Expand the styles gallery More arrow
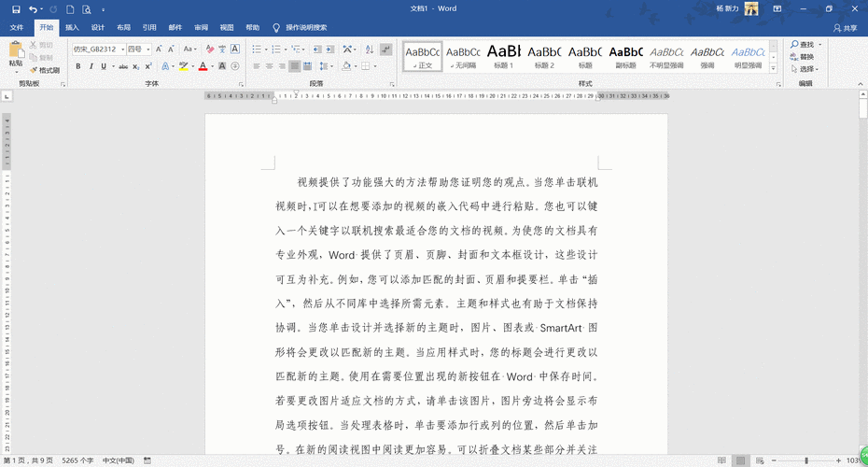The height and width of the screenshot is (467, 868). pos(774,69)
